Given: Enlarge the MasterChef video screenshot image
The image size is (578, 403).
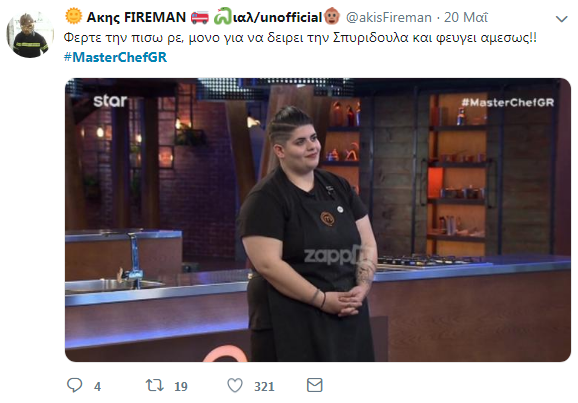Looking at the screenshot, I should point(318,220).
